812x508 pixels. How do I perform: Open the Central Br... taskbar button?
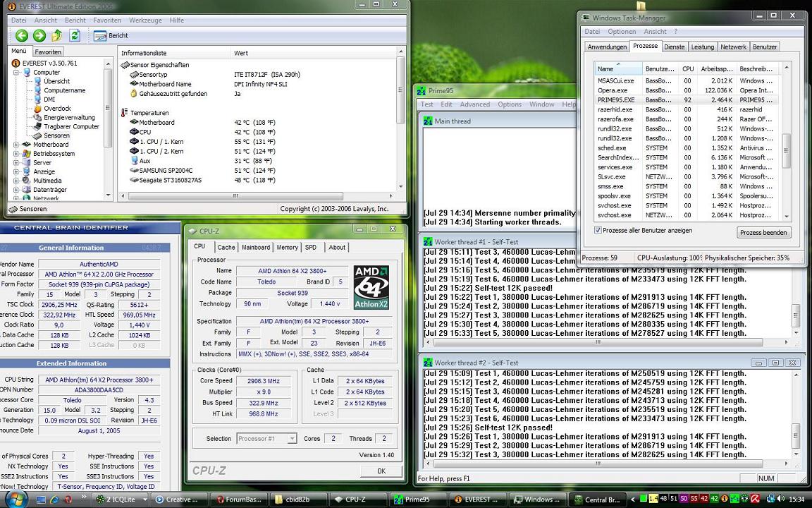(x=596, y=500)
